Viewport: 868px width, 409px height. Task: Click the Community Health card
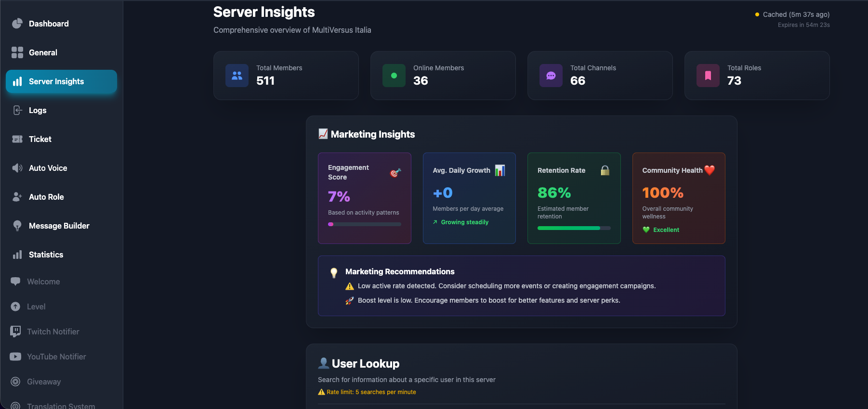(678, 198)
